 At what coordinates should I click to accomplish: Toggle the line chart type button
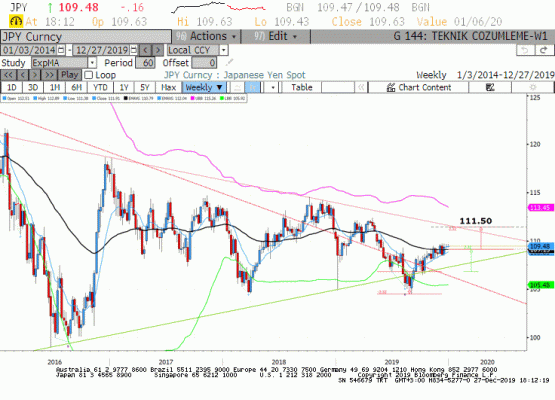238,87
